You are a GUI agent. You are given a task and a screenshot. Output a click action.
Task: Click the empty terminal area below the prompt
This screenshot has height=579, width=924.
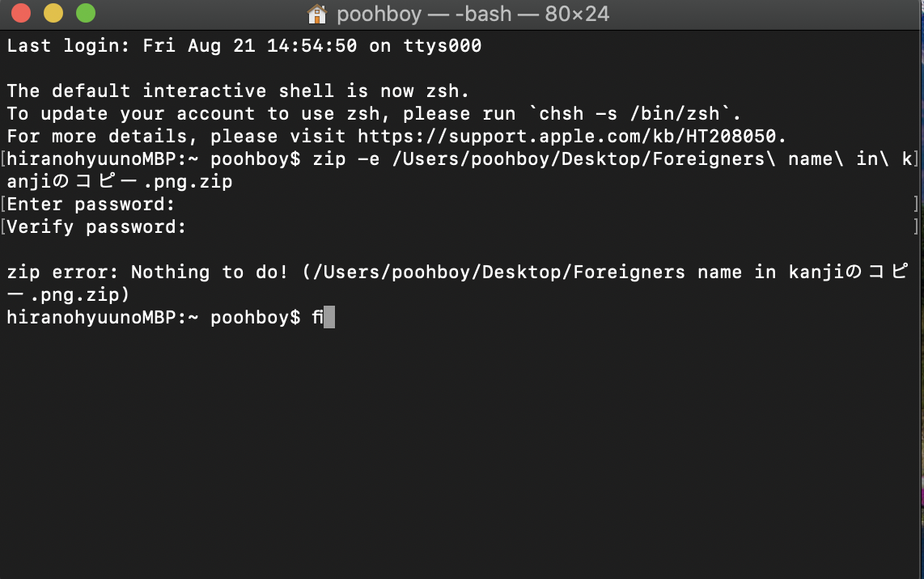click(x=461, y=453)
